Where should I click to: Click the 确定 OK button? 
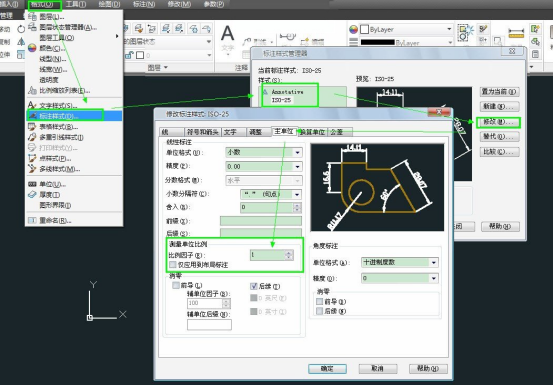[327, 368]
